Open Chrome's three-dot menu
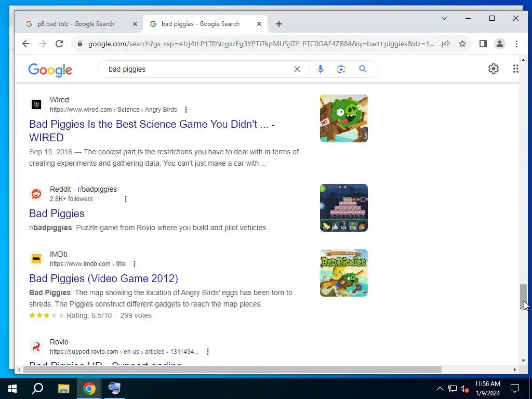 tap(516, 44)
